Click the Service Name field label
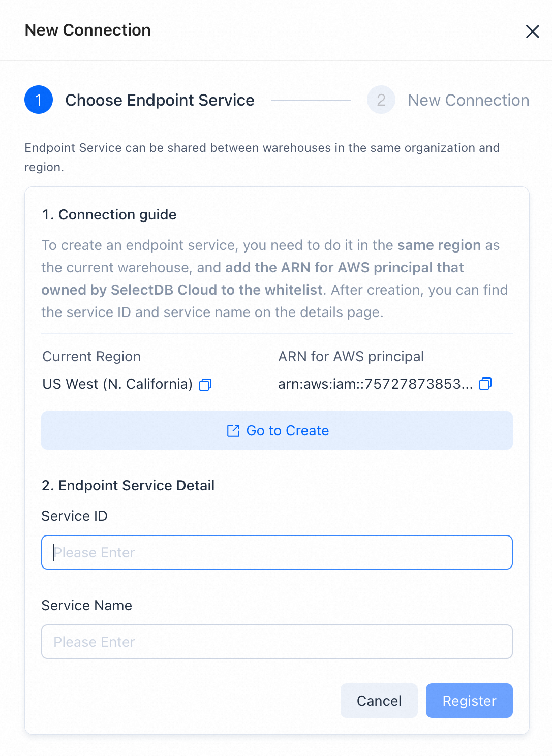 click(87, 605)
